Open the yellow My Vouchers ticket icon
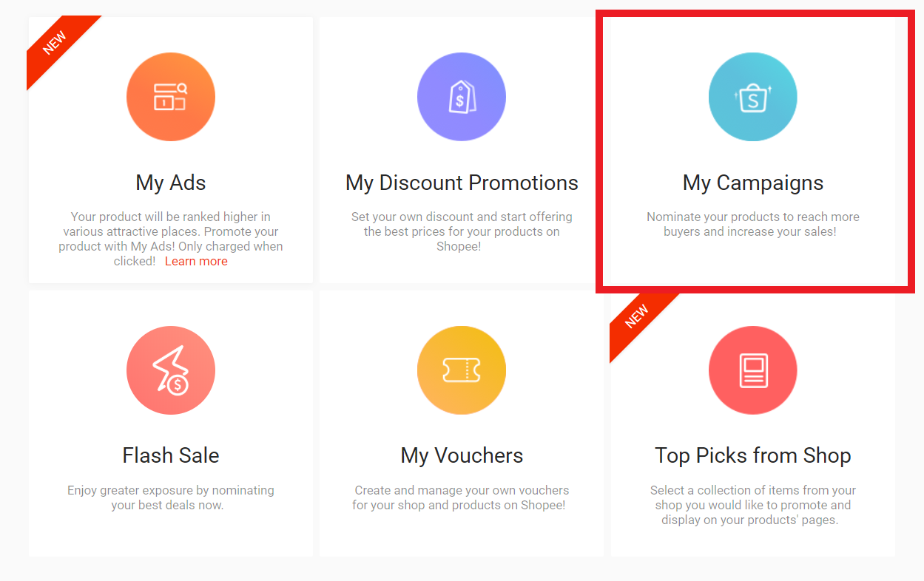 (x=462, y=370)
